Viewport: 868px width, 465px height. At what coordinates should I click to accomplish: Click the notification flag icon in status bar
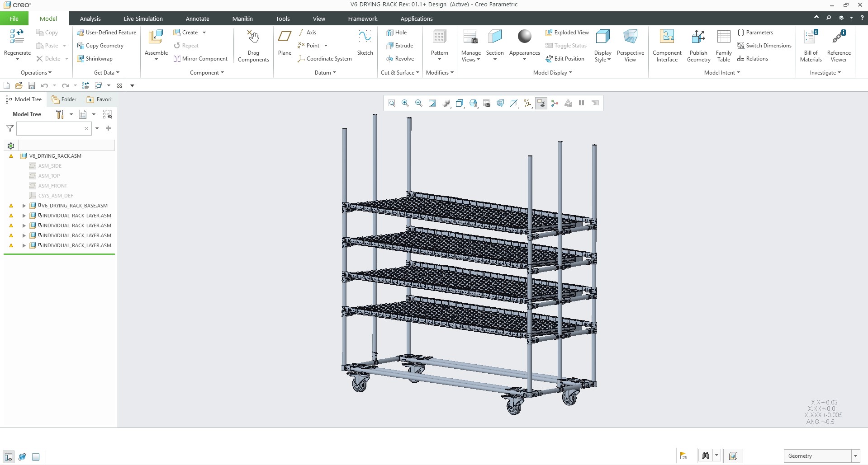pyautogui.click(x=683, y=456)
